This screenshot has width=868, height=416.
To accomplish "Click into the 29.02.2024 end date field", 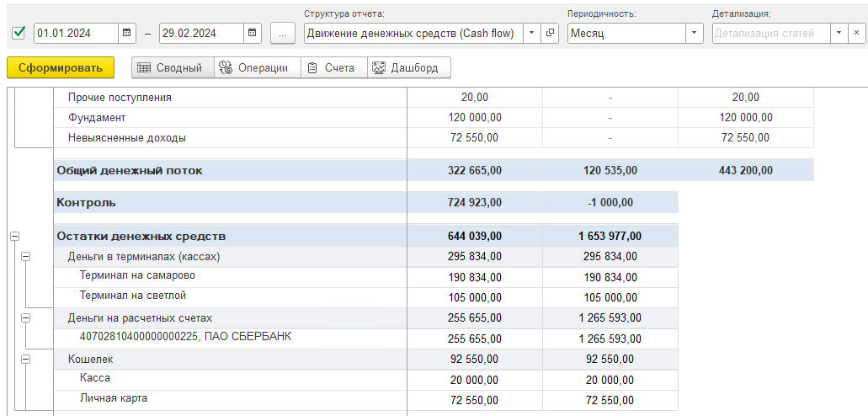I will (x=201, y=33).
